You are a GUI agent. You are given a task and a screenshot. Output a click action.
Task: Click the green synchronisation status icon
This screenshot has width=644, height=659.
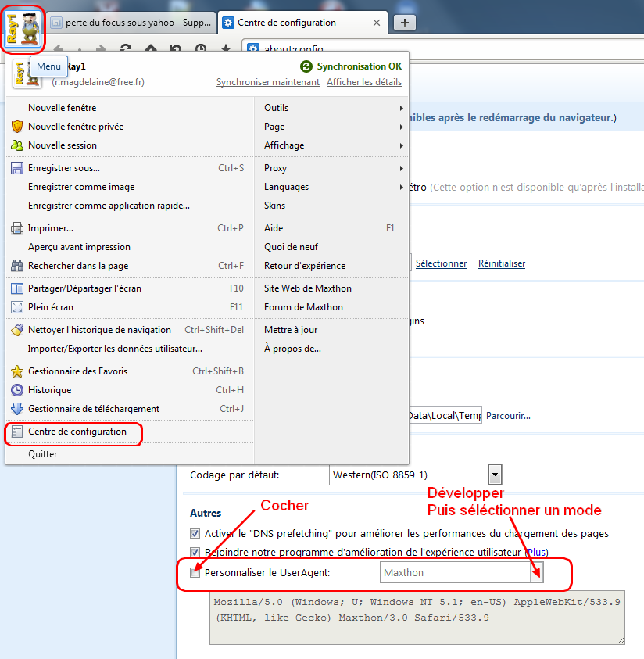pyautogui.click(x=306, y=66)
